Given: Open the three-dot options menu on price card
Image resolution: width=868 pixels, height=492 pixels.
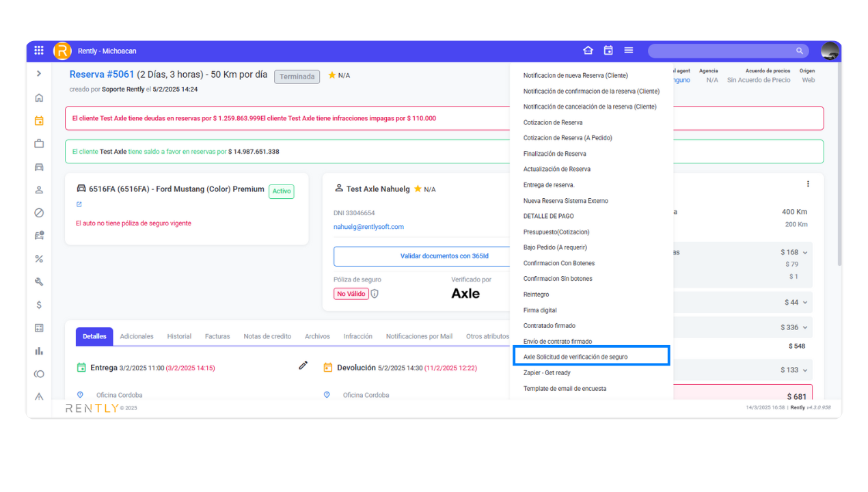Looking at the screenshot, I should click(808, 184).
